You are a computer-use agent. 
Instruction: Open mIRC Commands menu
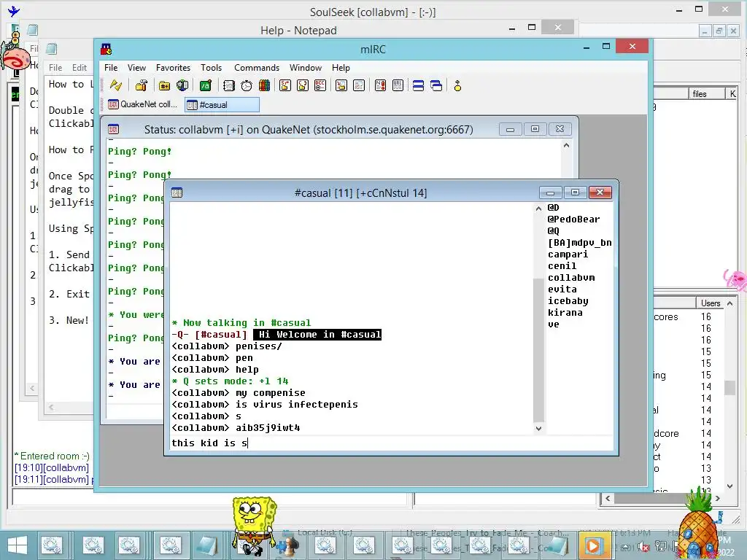257,68
